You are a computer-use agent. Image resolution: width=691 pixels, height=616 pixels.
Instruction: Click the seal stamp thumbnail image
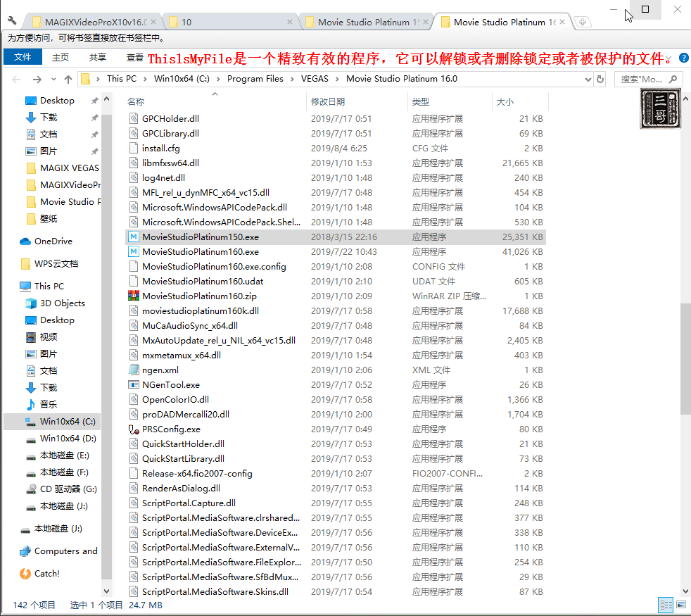660,108
